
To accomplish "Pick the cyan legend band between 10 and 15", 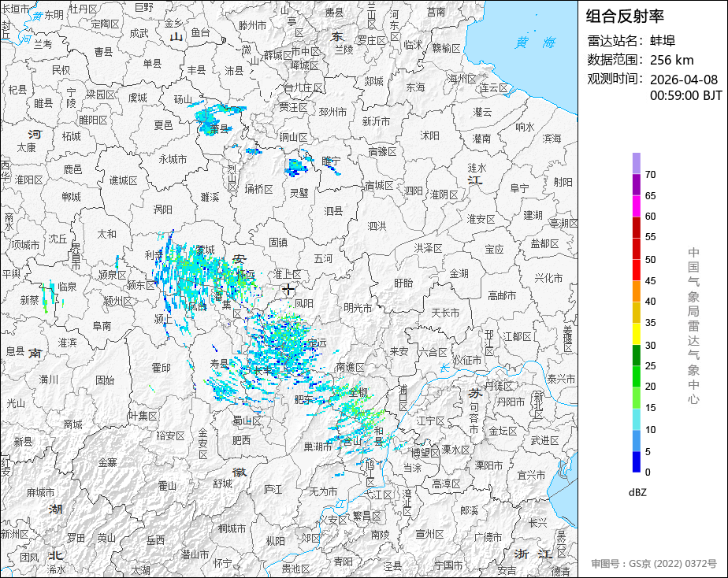I will pyautogui.click(x=636, y=419).
